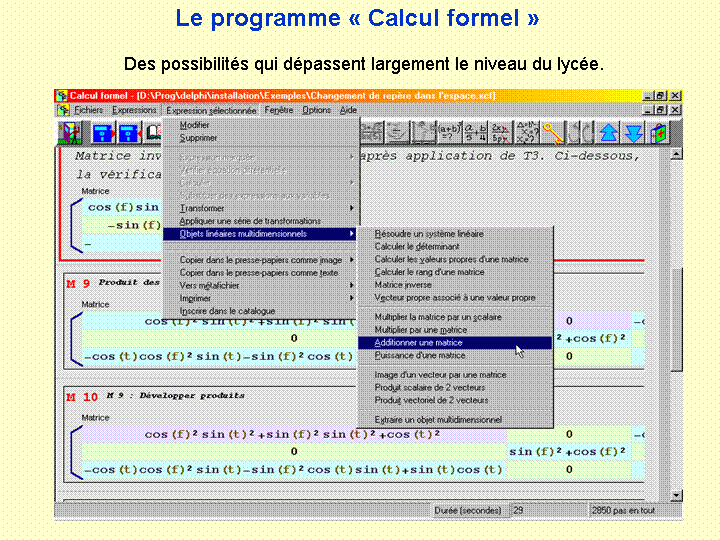
Task: Click the rightmost colored cube toolbar icon
Action: click(659, 132)
